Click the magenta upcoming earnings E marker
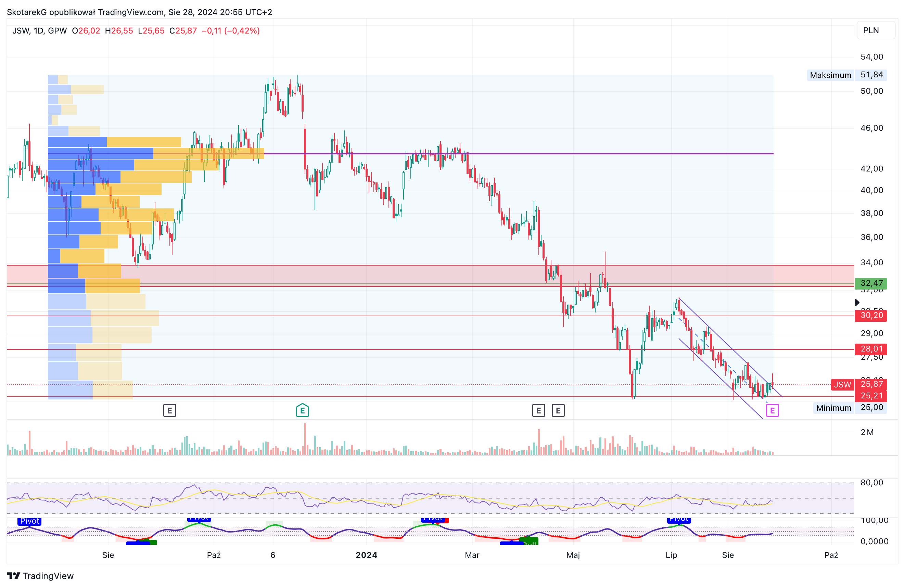 coord(772,410)
